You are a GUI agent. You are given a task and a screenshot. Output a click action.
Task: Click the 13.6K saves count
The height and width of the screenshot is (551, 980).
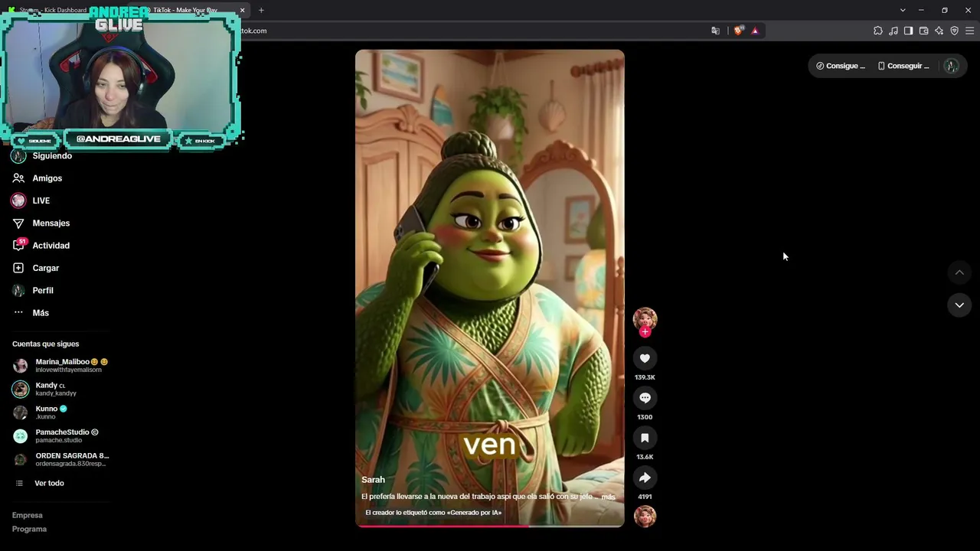coord(645,457)
